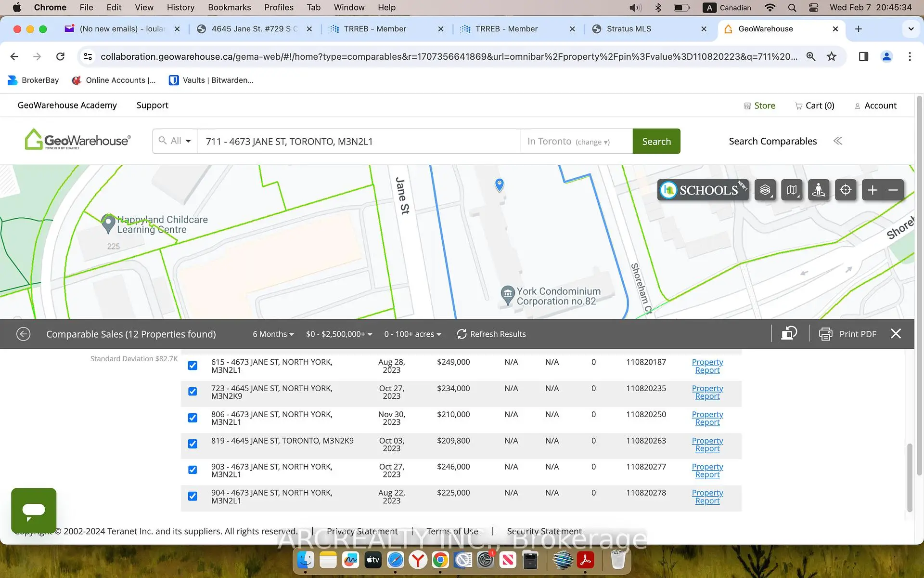Uncheck the 806 - 4673 Jane St row
The width and height of the screenshot is (924, 578).
coord(192,418)
